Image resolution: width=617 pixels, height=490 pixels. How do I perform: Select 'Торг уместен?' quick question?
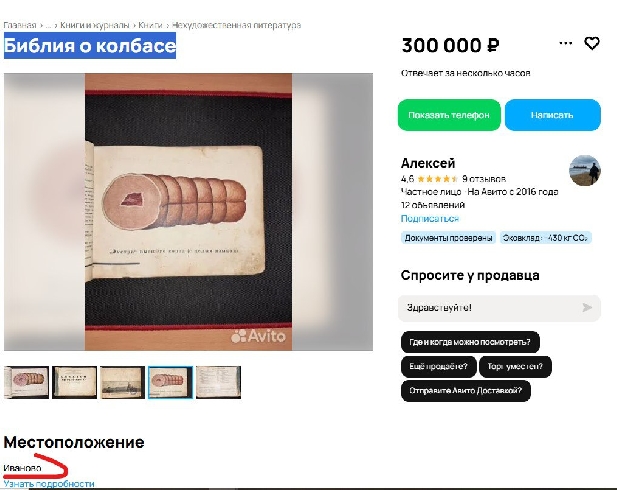(515, 366)
